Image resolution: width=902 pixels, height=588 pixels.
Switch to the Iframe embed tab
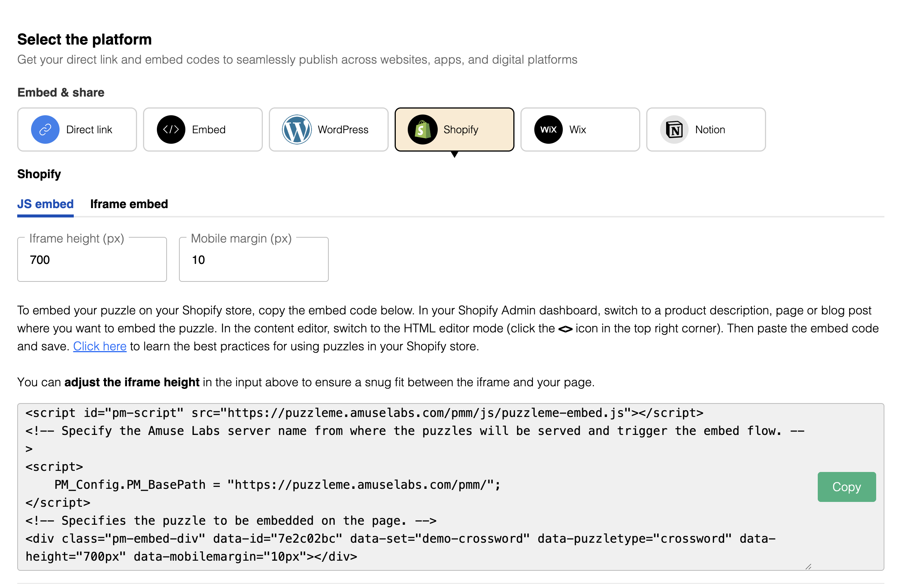(129, 204)
